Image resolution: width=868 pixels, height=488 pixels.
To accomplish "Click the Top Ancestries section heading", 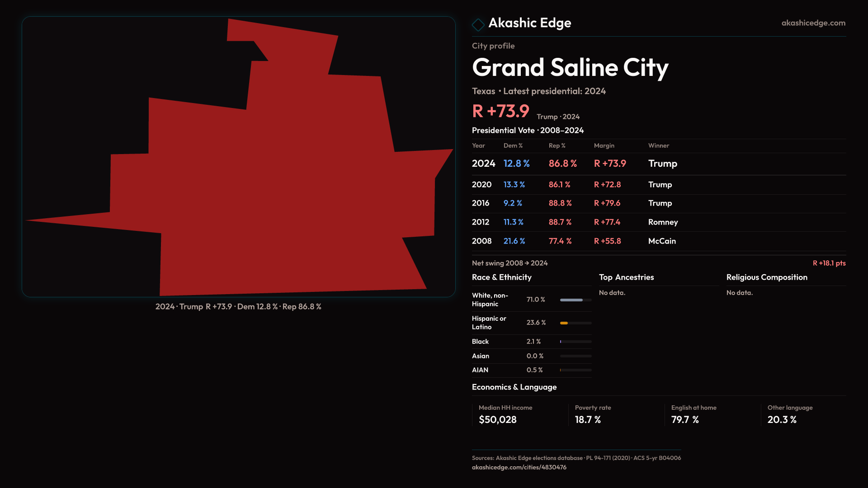I will [626, 277].
